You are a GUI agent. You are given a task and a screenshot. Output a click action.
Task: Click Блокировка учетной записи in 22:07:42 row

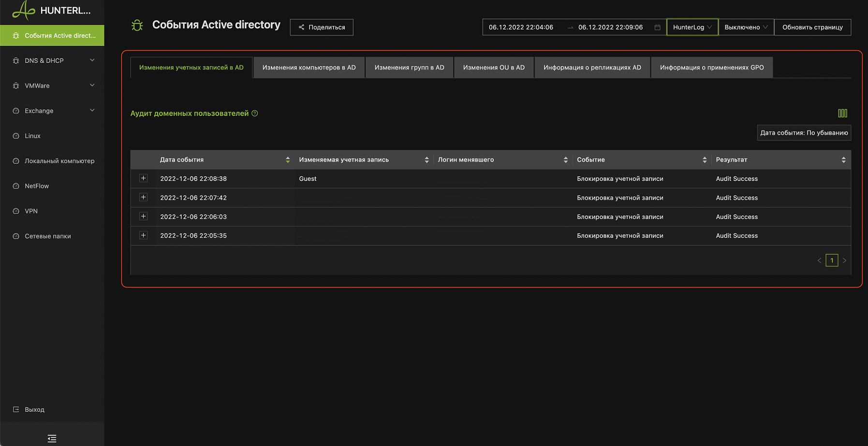click(x=620, y=198)
